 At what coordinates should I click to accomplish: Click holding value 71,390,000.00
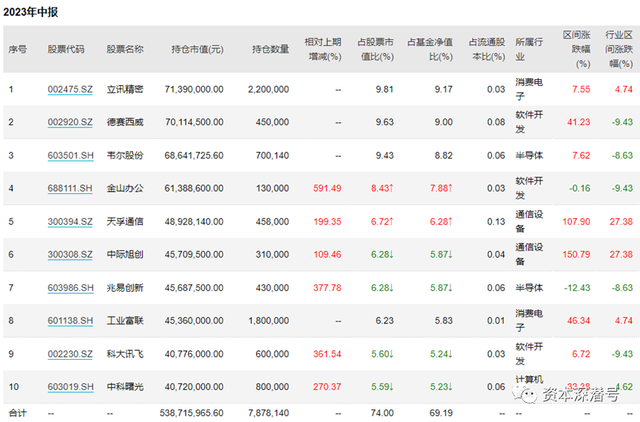(194, 89)
